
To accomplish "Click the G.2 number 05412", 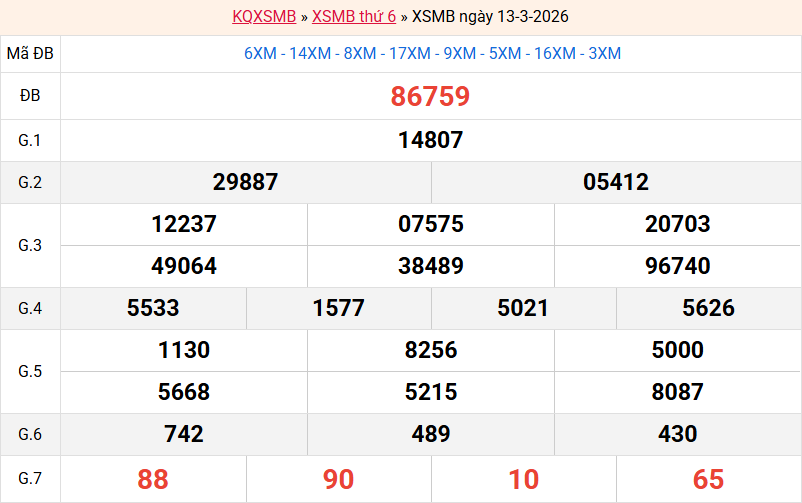I will click(x=616, y=182).
